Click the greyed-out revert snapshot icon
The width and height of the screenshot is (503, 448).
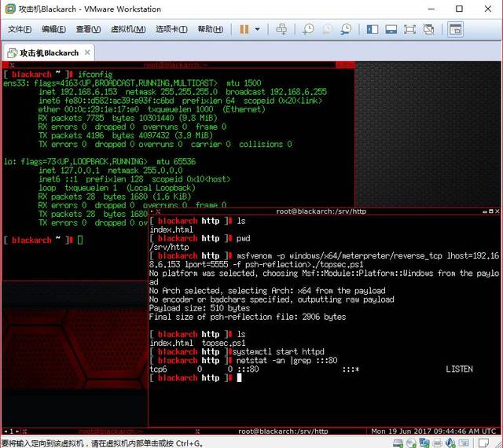click(327, 29)
